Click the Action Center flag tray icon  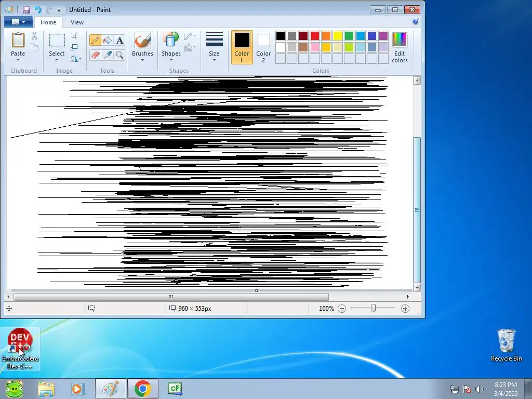coord(467,389)
